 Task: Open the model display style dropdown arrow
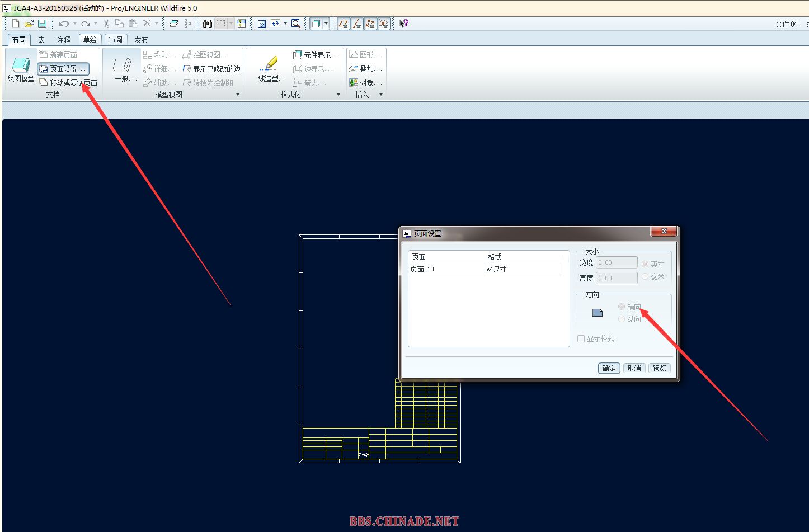(326, 23)
